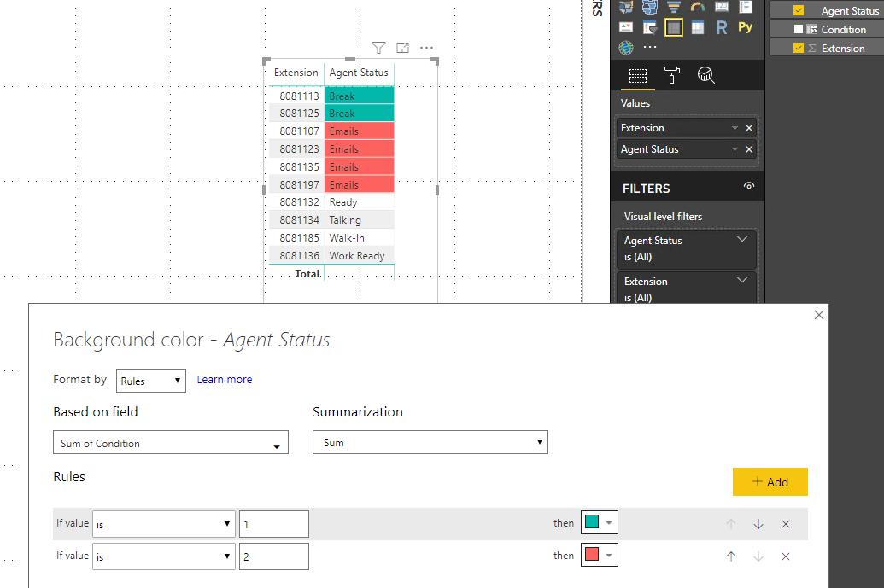Select the Multi-row card visualization

click(x=746, y=7)
